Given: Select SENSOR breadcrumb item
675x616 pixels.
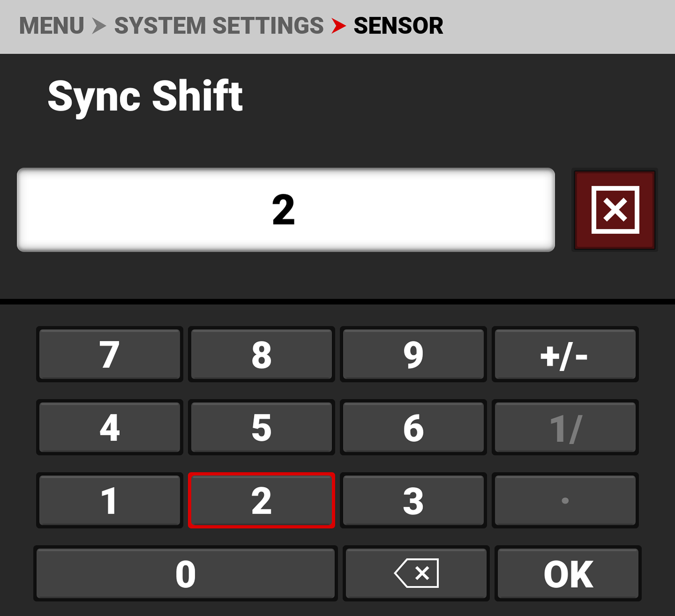Looking at the screenshot, I should pyautogui.click(x=398, y=26).
